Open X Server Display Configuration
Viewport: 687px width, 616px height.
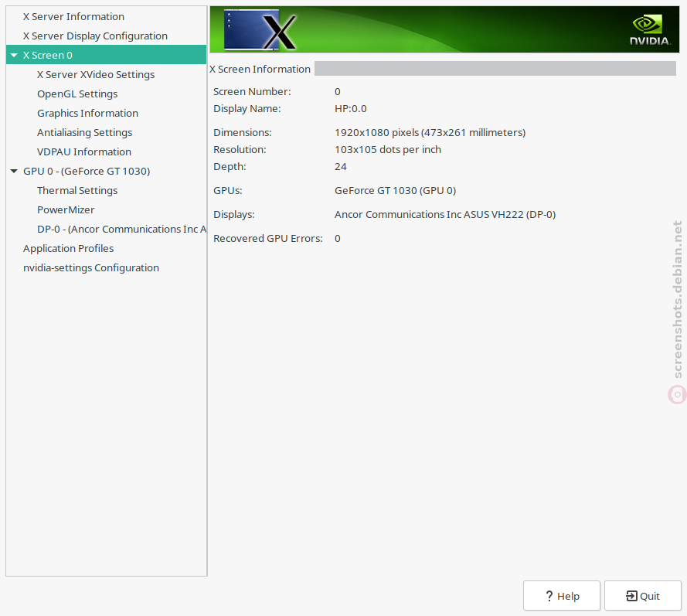pyautogui.click(x=95, y=36)
